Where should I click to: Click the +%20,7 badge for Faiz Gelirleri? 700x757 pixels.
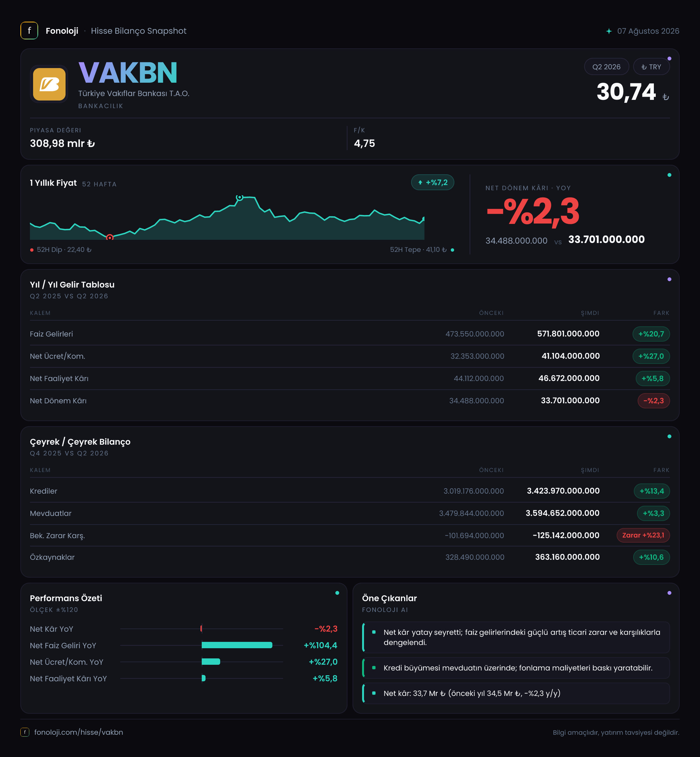coord(651,334)
